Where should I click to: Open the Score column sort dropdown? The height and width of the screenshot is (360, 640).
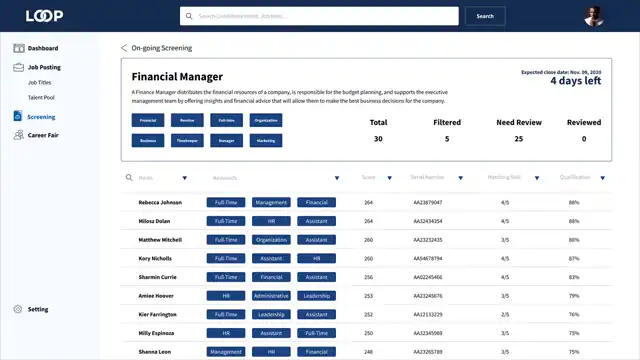[x=389, y=178]
